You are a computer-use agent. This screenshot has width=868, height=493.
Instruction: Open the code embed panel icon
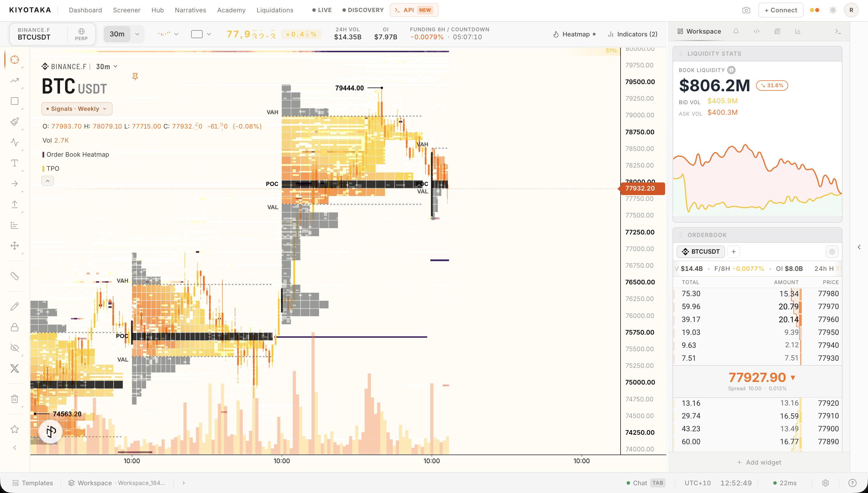tap(757, 32)
